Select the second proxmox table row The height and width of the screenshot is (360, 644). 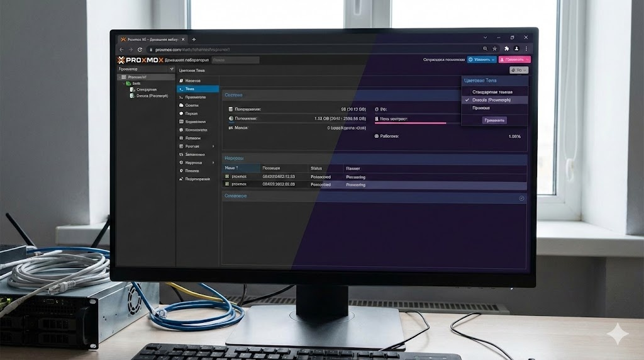[x=375, y=184]
